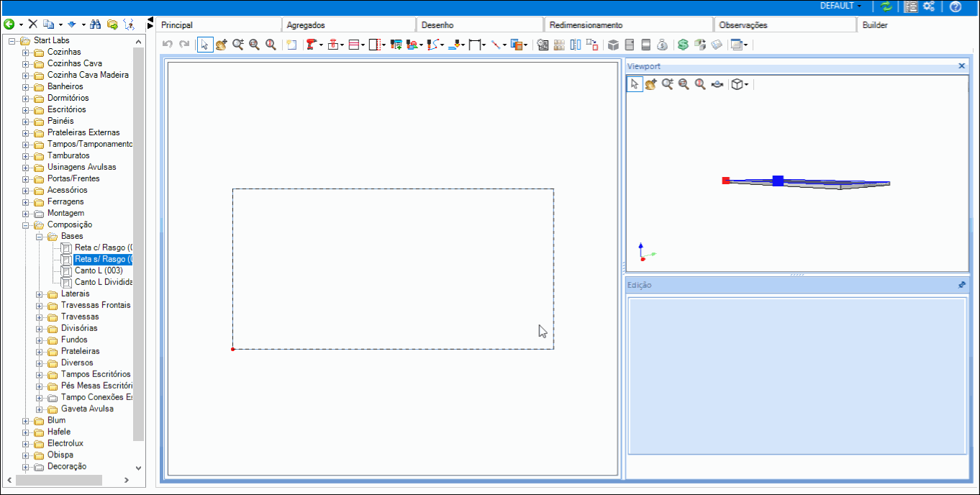Switch to the Principal tab

219,24
